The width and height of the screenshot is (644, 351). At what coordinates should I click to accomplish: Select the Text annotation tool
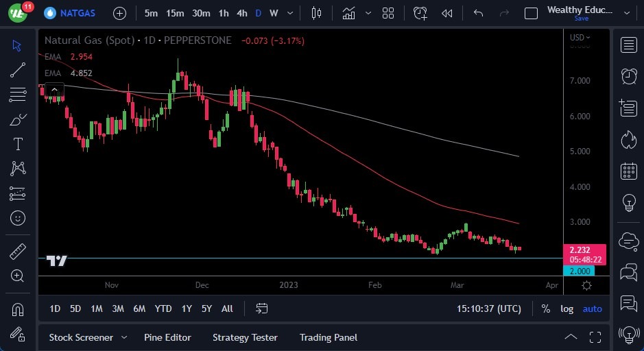tap(18, 144)
